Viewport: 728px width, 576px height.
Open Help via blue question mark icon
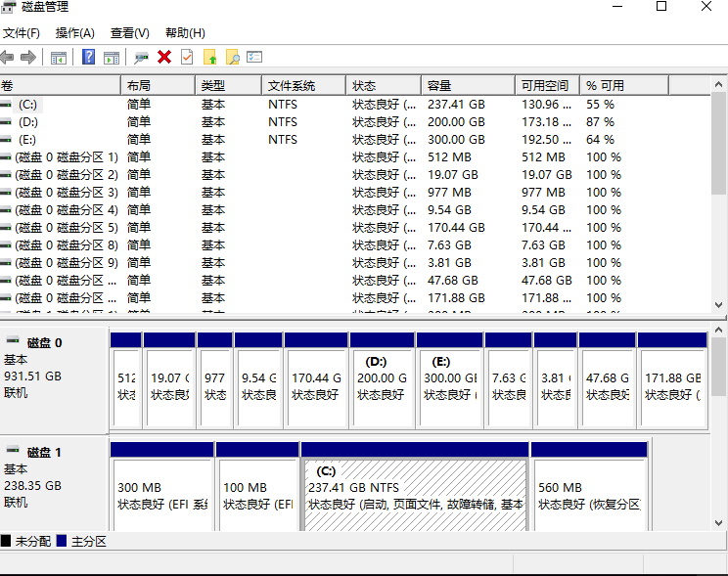click(88, 57)
